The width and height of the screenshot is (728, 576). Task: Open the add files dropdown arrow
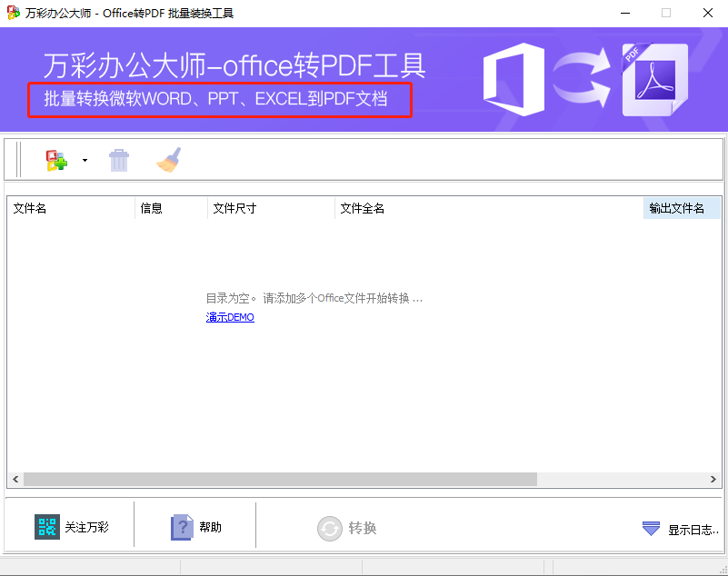click(x=85, y=161)
